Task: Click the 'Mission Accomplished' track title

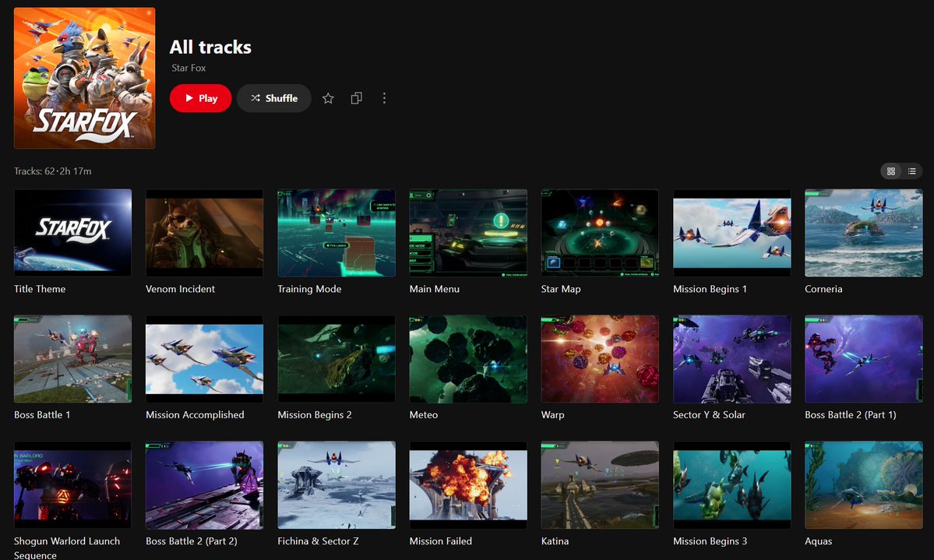Action: (x=195, y=414)
